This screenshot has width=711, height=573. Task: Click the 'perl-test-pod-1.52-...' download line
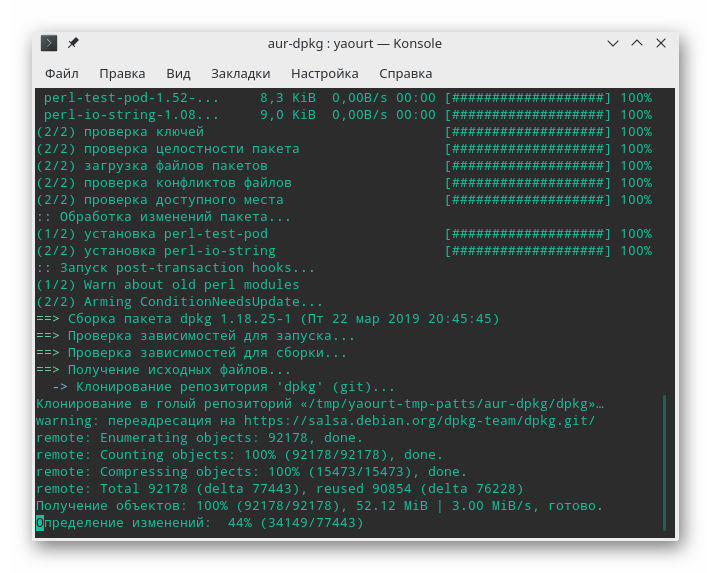[347, 98]
